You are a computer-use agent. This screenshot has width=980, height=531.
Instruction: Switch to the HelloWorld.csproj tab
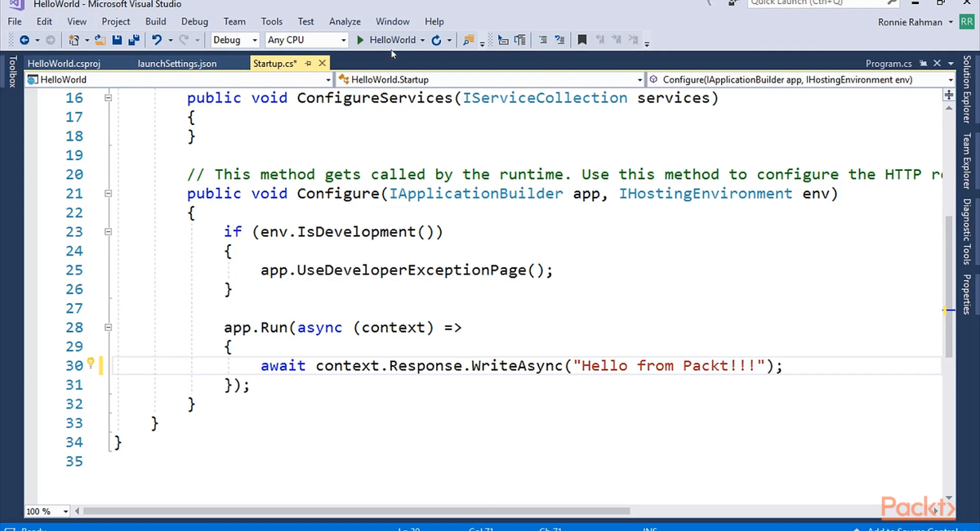[64, 63]
